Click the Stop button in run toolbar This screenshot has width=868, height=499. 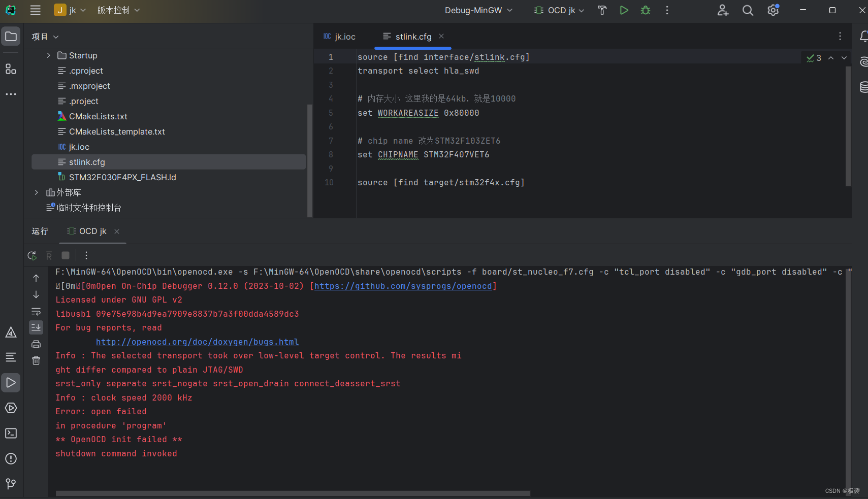pyautogui.click(x=66, y=255)
